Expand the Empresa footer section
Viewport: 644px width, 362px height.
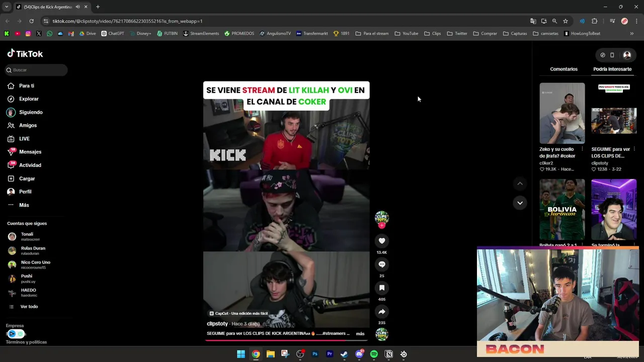click(15, 326)
